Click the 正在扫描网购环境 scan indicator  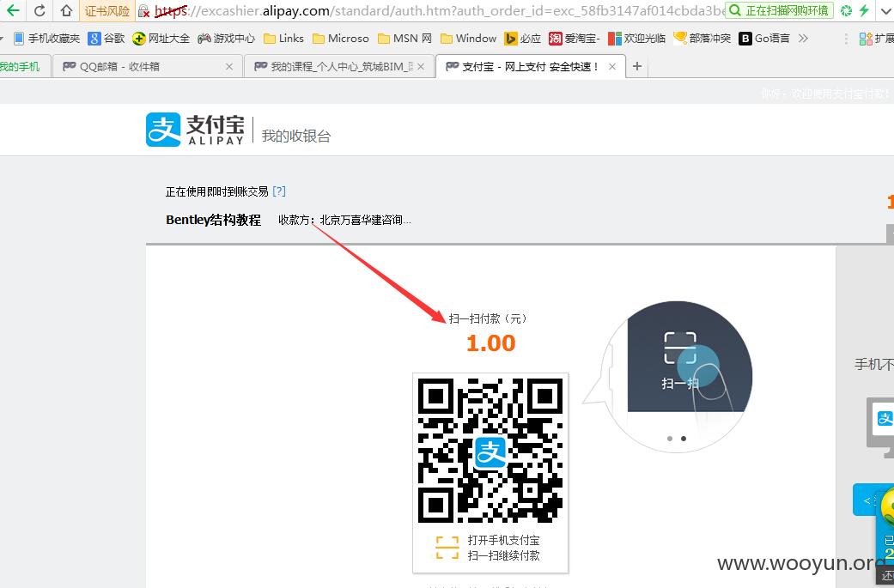[x=780, y=10]
